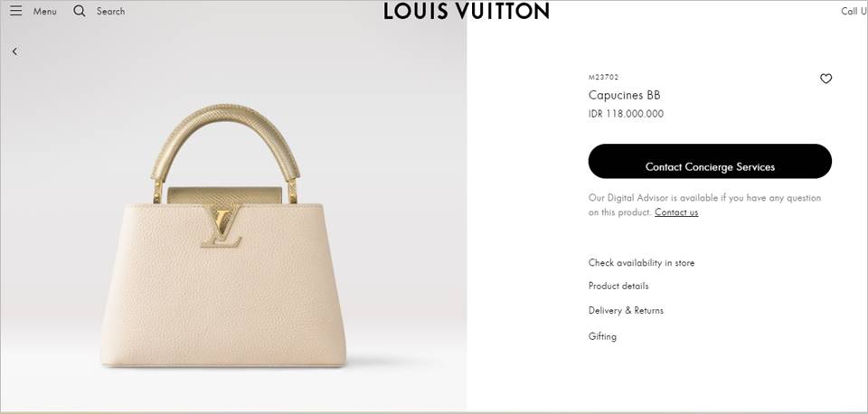
Task: Click the gold LV clasp on bag
Action: (x=222, y=226)
